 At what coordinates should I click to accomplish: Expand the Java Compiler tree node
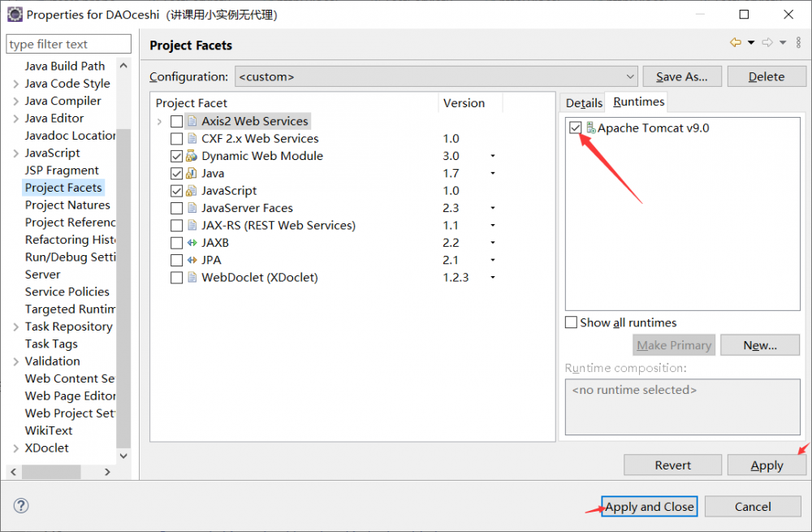click(15, 101)
